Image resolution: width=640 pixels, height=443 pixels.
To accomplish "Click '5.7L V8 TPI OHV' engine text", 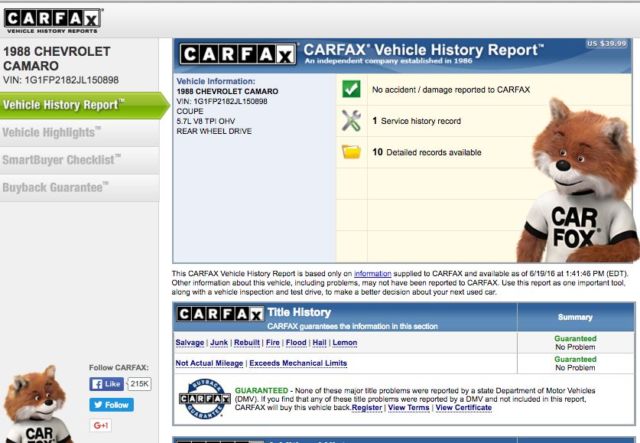I will click(x=206, y=121).
